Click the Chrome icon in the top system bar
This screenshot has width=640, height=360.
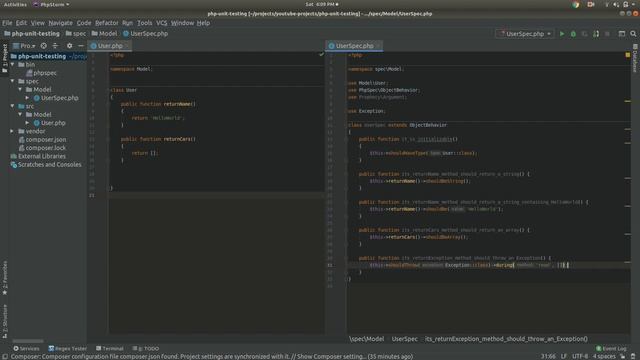[576, 4]
